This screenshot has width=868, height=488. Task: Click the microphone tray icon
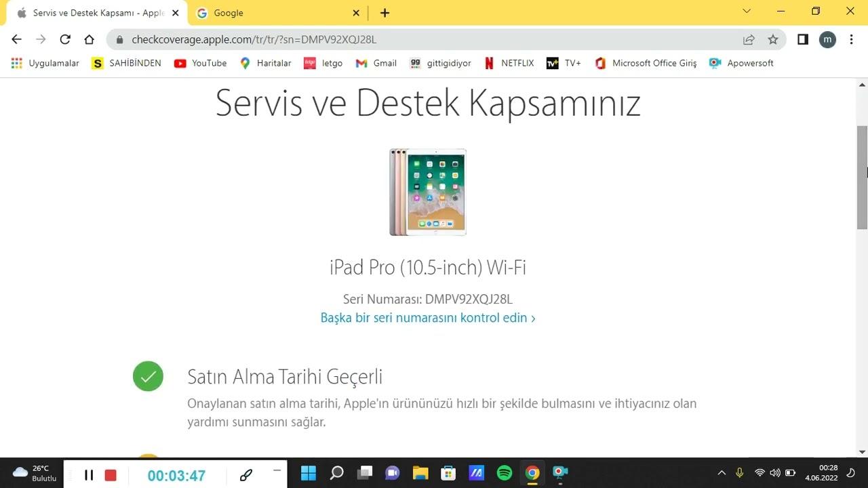pos(740,473)
